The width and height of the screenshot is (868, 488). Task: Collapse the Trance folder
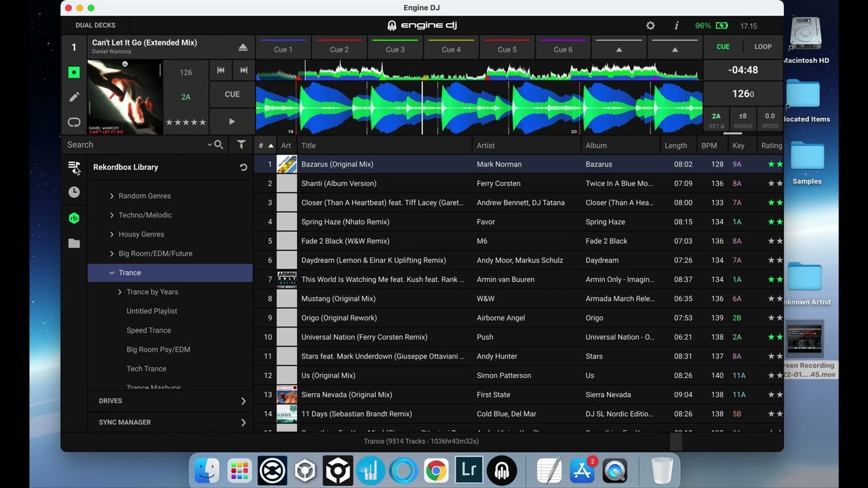pyautogui.click(x=112, y=272)
